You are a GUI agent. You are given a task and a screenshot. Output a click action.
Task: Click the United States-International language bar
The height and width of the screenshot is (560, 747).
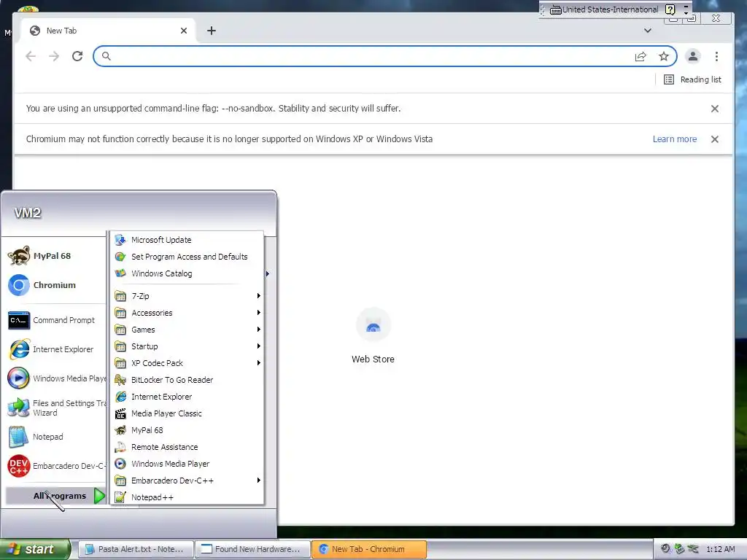[604, 9]
